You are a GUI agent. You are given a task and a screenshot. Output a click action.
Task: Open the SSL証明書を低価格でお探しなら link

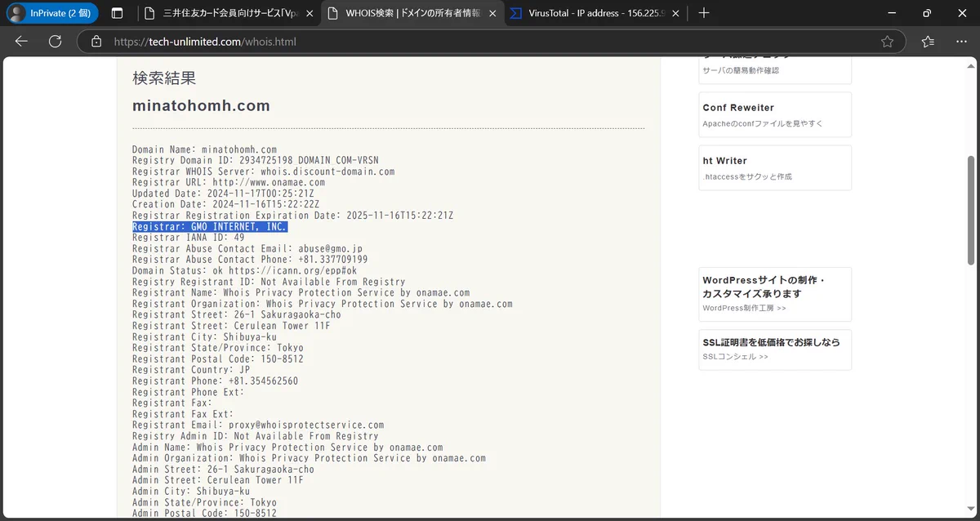click(775, 349)
